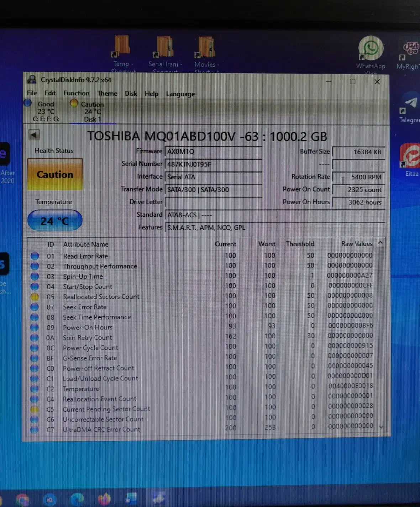The height and width of the screenshot is (507, 420).
Task: Click the scroll down arrow of attribute list
Action: tap(381, 427)
